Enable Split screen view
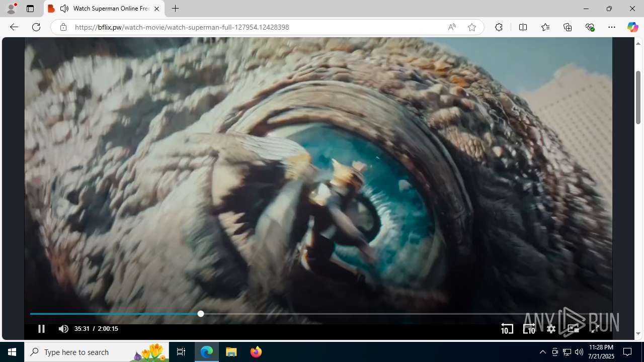The width and height of the screenshot is (644, 362). click(x=523, y=27)
